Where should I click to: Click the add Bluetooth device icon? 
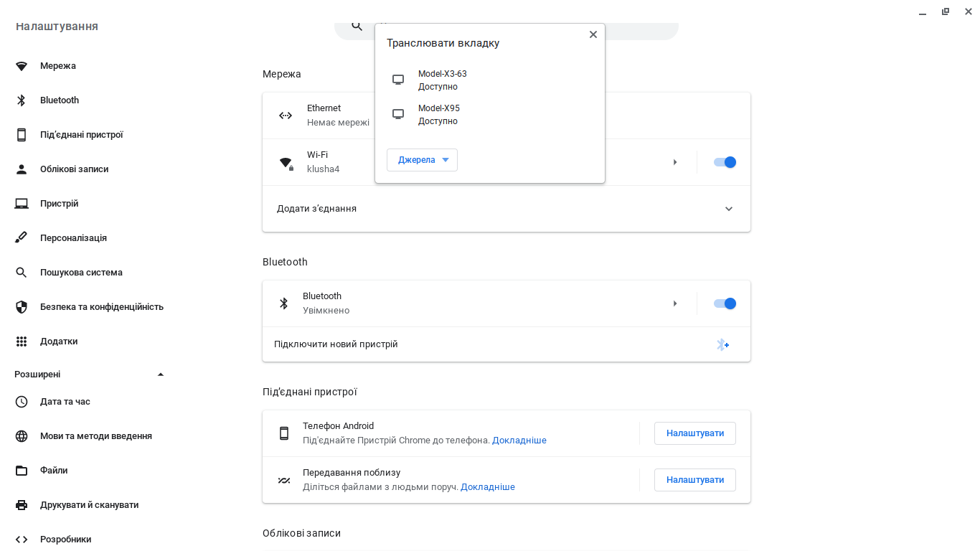(722, 345)
